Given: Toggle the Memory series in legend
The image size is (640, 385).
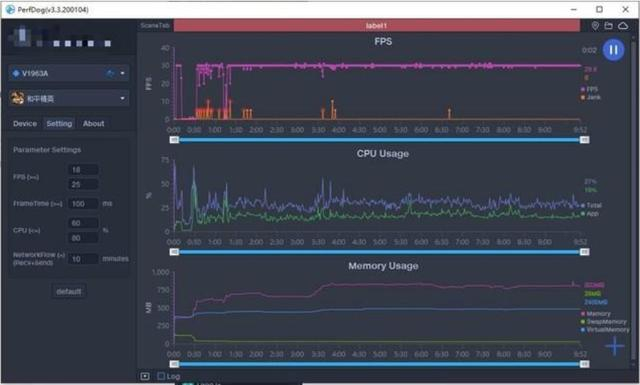Looking at the screenshot, I should [596, 314].
